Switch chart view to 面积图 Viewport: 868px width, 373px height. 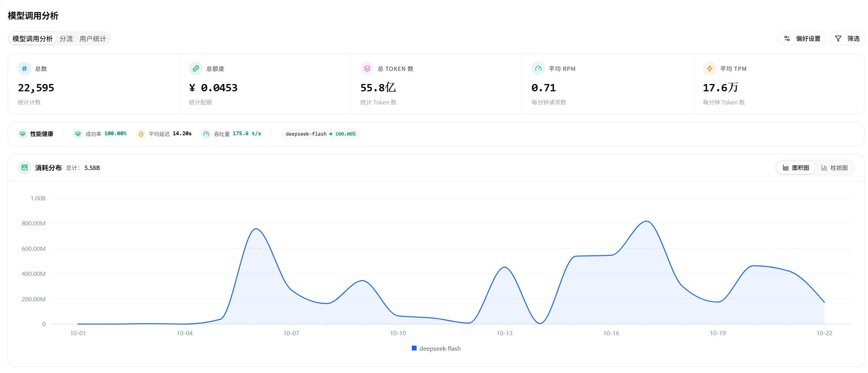click(x=796, y=168)
